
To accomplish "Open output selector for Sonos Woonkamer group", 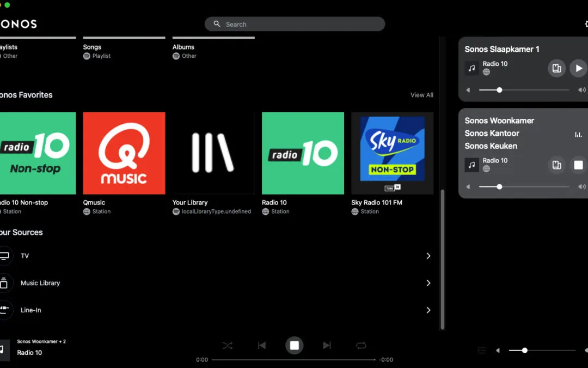I will (556, 165).
